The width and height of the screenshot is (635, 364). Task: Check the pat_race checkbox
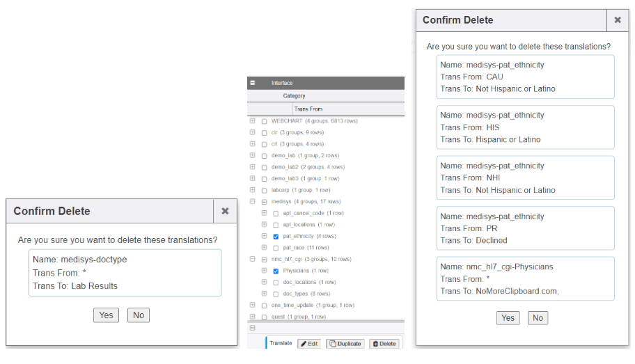276,248
